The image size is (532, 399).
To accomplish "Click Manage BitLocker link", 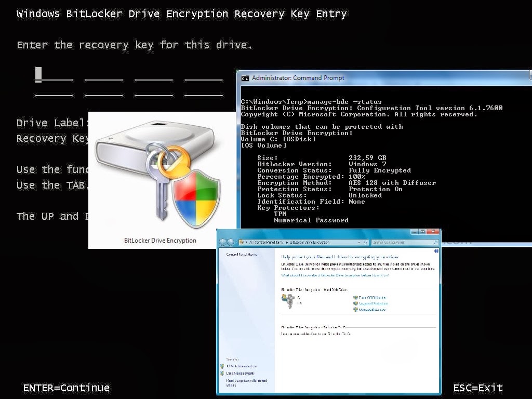I will [x=372, y=310].
